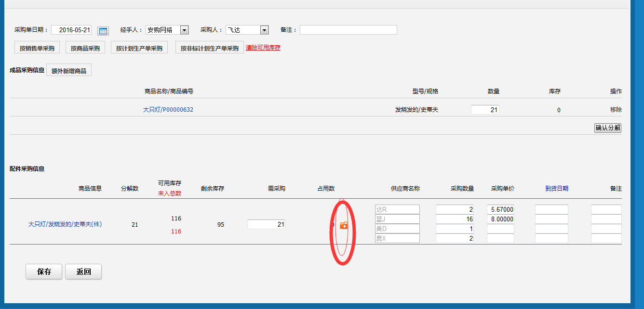Image resolution: width=644 pixels, height=309 pixels.
Task: Click the orange add icon in 占用数 column
Action: tap(344, 225)
